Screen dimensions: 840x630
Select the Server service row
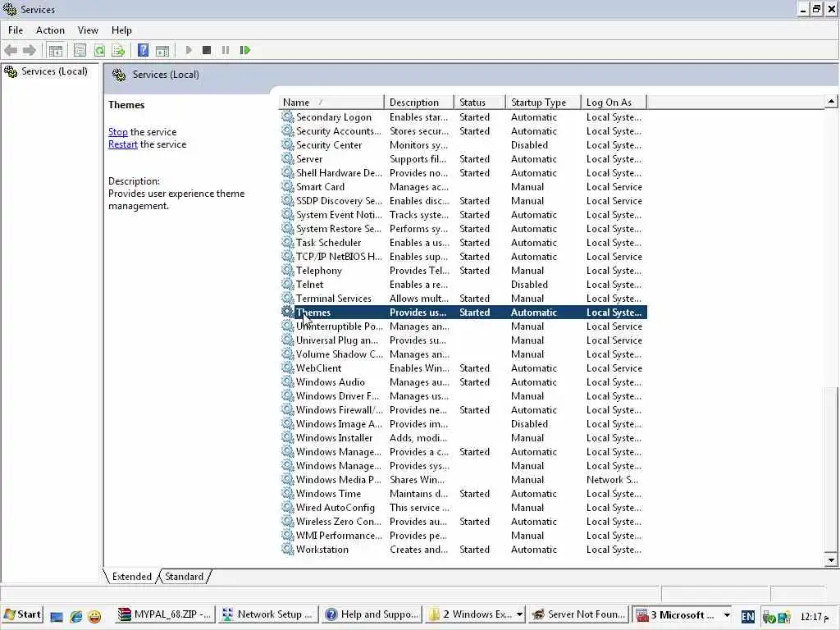463,159
